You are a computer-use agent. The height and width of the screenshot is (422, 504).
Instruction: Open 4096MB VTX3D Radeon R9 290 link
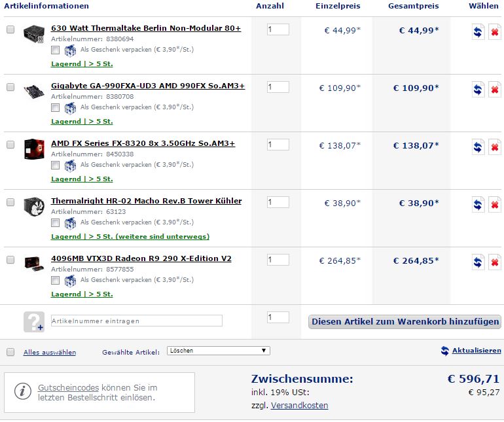141,258
